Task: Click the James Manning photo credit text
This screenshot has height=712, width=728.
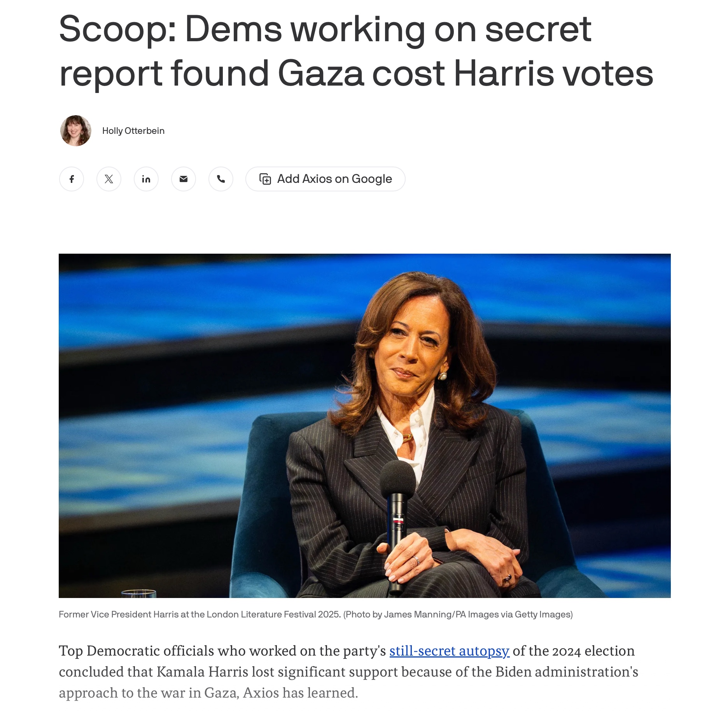Action: tap(458, 614)
